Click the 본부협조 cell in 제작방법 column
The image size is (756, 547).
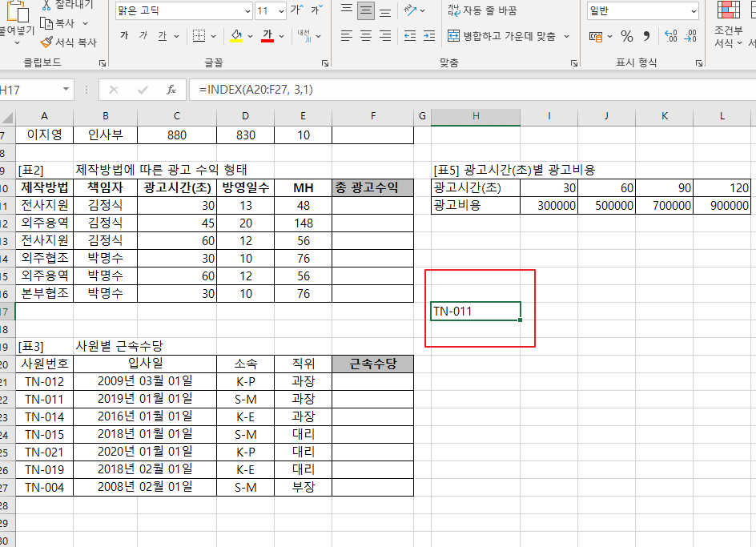click(x=44, y=293)
